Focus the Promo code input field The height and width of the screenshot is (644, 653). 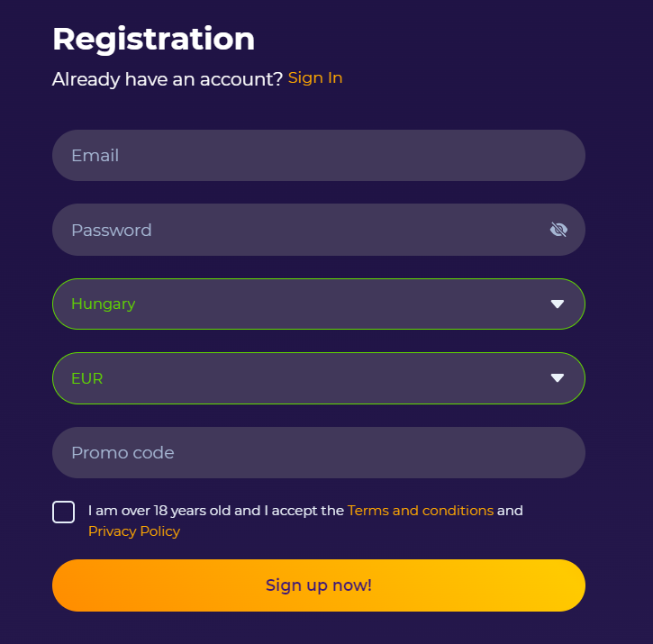(x=319, y=452)
